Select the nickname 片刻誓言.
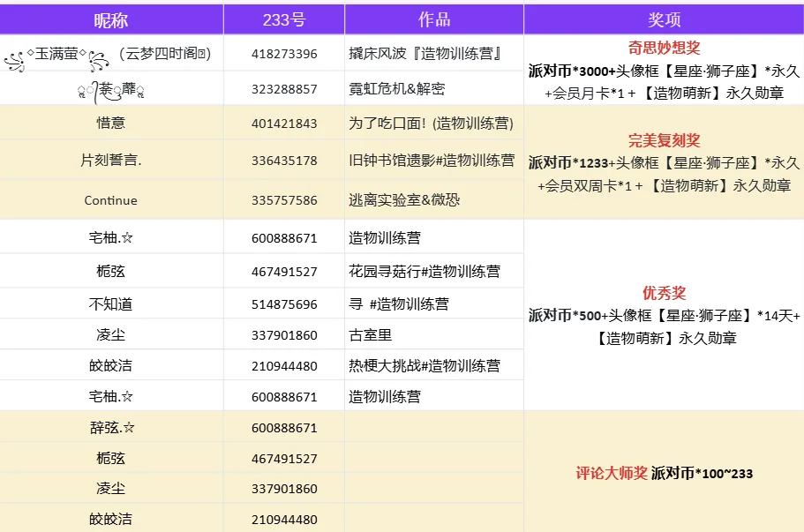The height and width of the screenshot is (532, 804). tap(110, 161)
